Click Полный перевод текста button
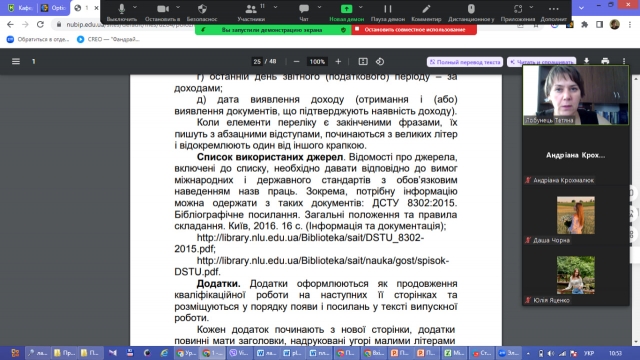This screenshot has height=360, width=640. coord(465,62)
